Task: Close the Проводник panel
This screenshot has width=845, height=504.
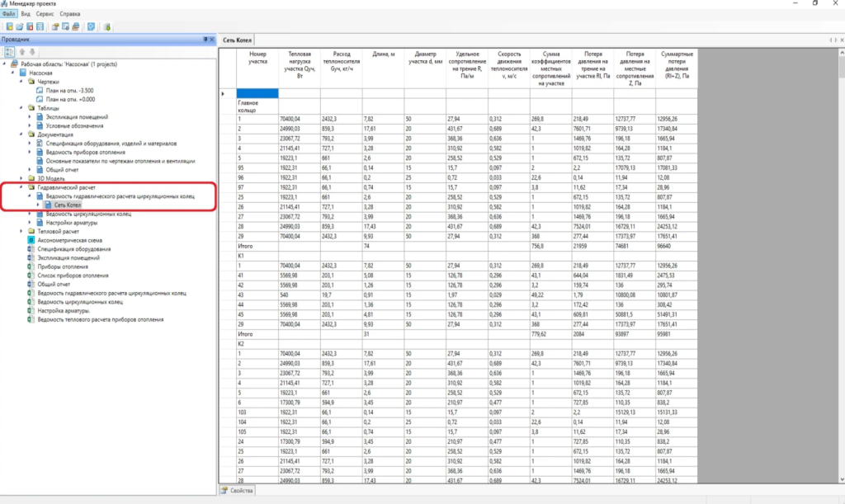Action: [x=212, y=40]
